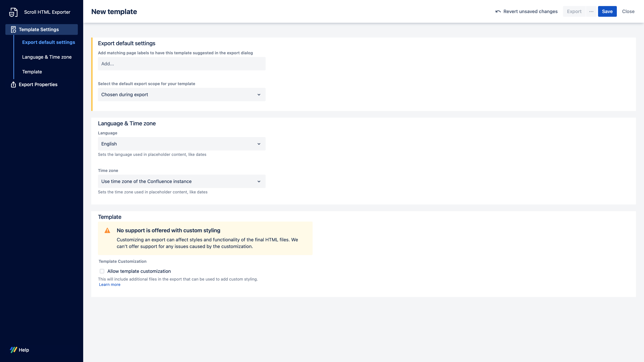The width and height of the screenshot is (644, 362).
Task: Click Revert unsaved changes
Action: tap(530, 12)
